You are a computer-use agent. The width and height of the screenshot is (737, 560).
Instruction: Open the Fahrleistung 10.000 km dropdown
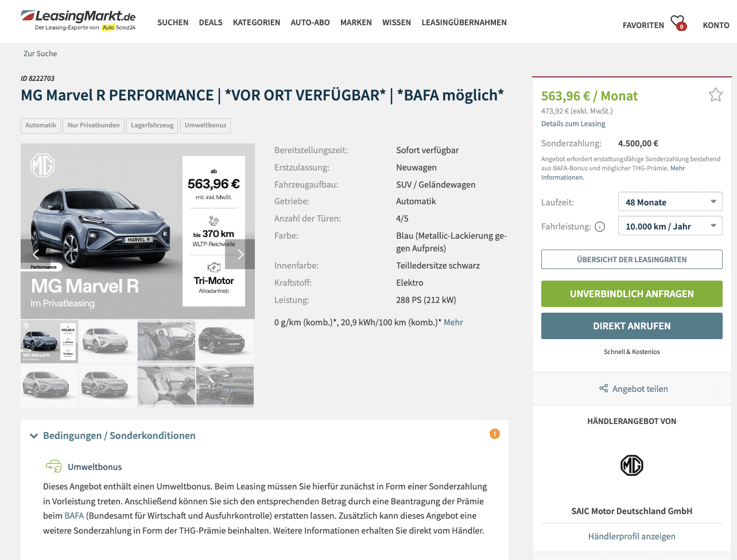670,226
